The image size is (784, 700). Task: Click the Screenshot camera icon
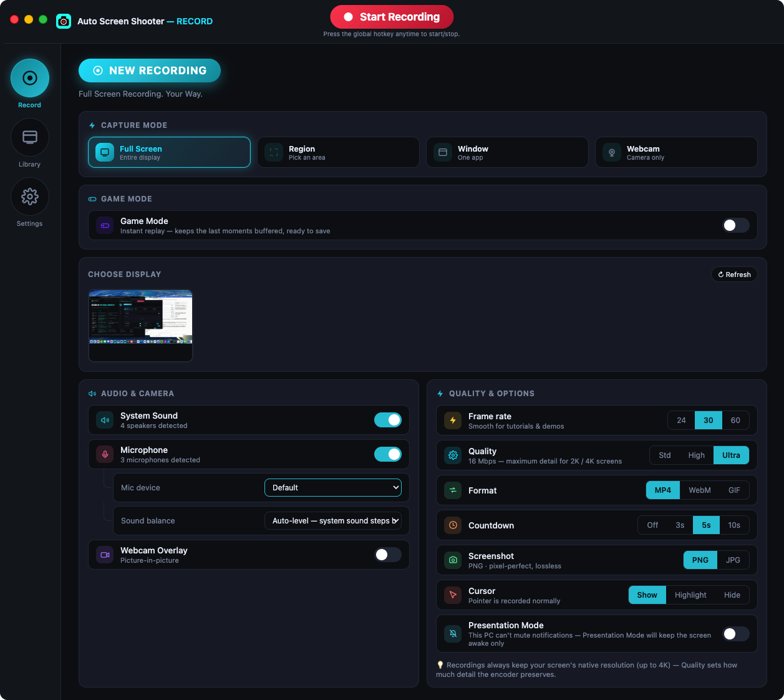click(453, 560)
